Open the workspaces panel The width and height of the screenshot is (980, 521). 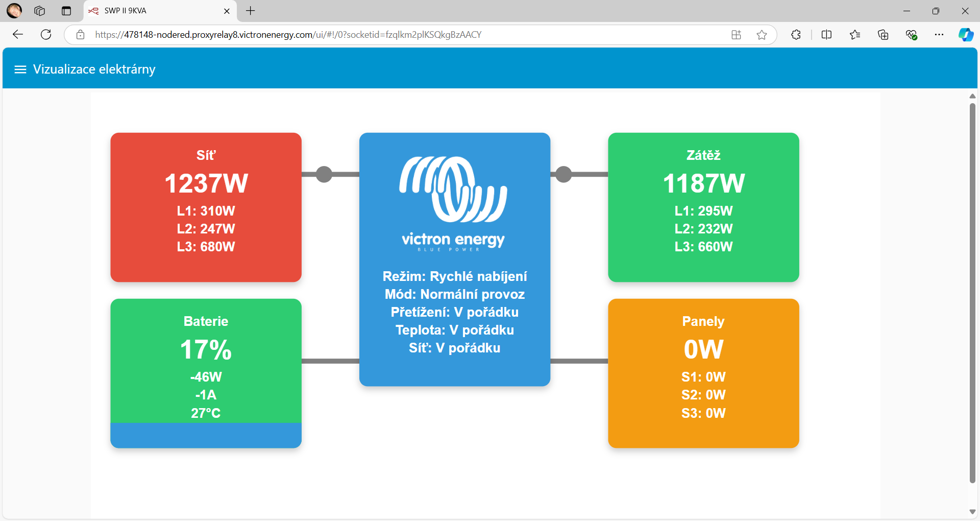pos(40,11)
